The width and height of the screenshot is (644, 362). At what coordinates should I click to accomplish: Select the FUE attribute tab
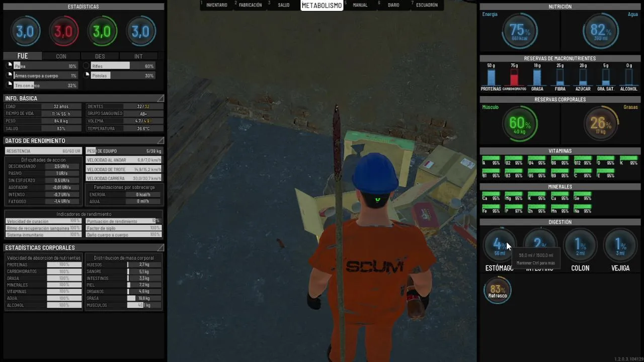(x=22, y=56)
